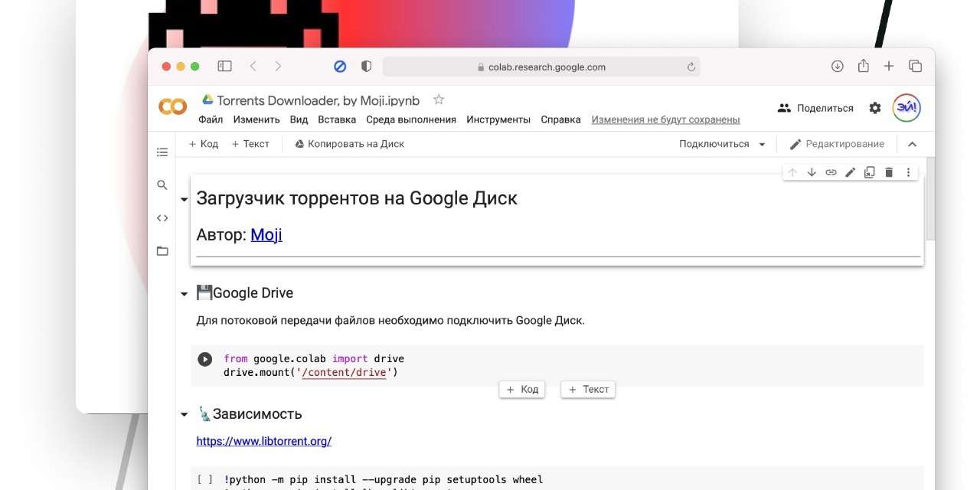Screen dimensions: 980x490
Task: Click Копировать на Диск button
Action: 349,144
